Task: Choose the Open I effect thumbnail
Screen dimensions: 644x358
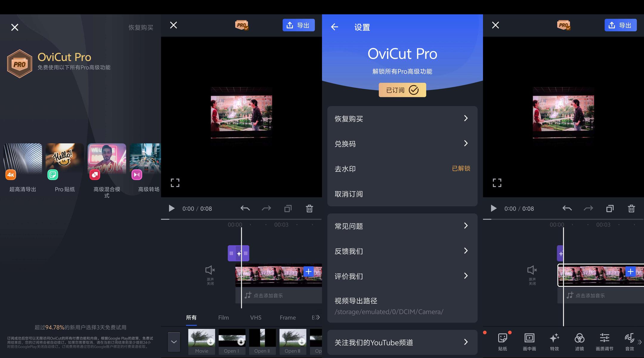Action: [x=232, y=342]
